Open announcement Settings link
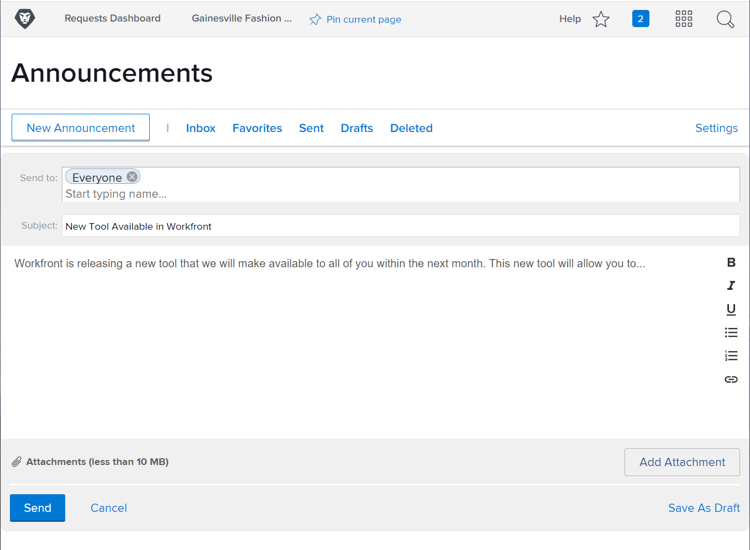This screenshot has width=750, height=550. (x=717, y=128)
